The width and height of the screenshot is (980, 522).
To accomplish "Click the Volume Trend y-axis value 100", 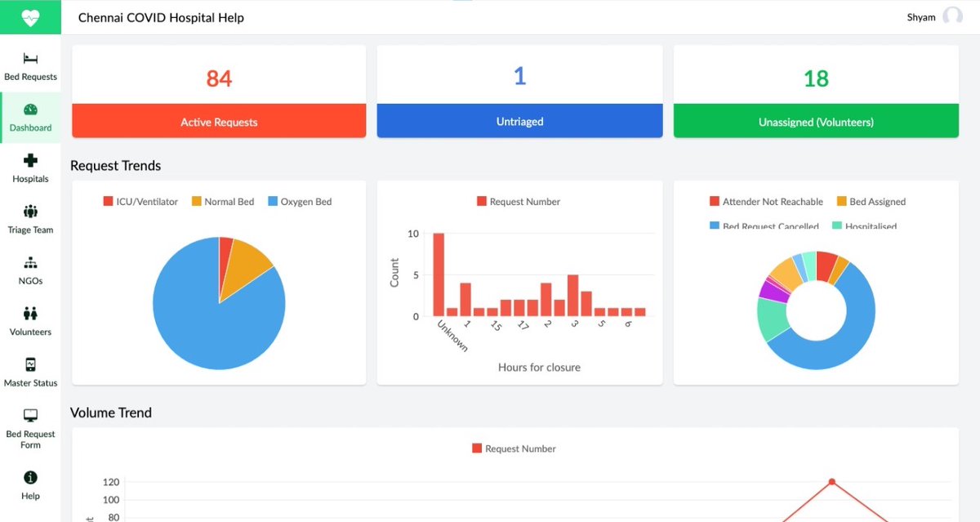I will (111, 500).
